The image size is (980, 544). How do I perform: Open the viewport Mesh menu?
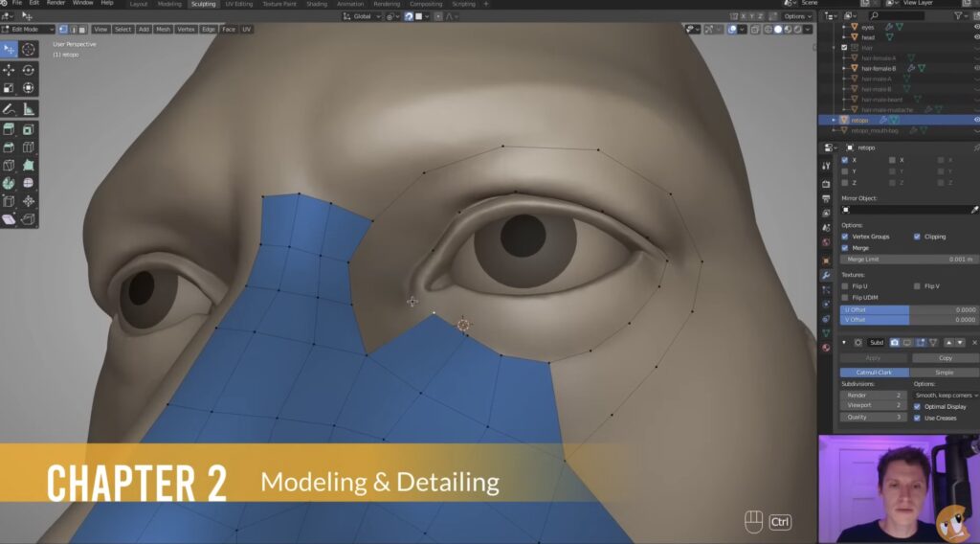pyautogui.click(x=163, y=30)
